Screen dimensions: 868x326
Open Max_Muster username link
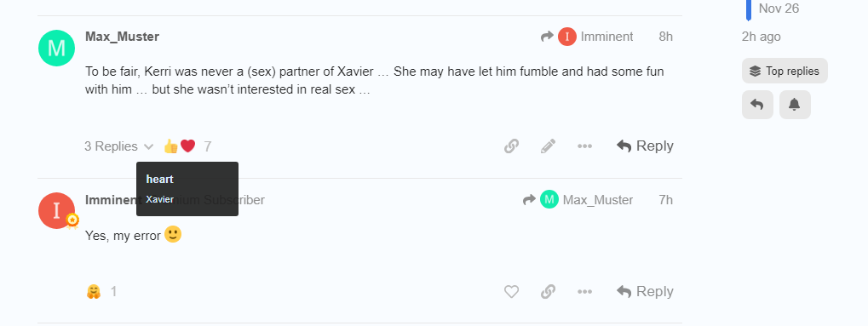(123, 37)
